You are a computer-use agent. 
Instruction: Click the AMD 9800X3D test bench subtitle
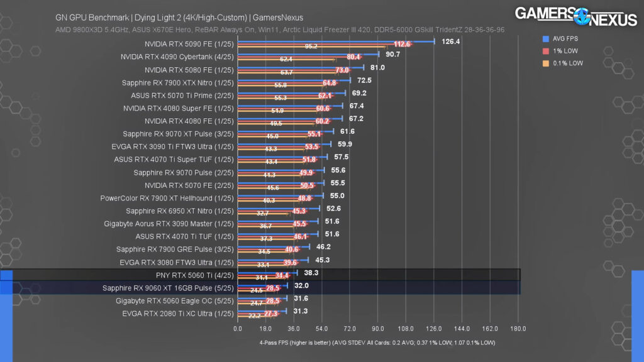click(x=280, y=30)
